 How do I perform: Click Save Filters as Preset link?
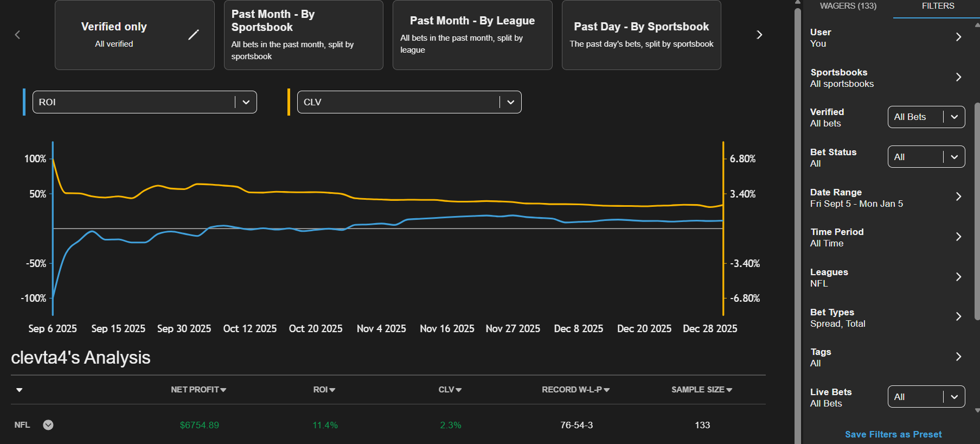click(893, 434)
